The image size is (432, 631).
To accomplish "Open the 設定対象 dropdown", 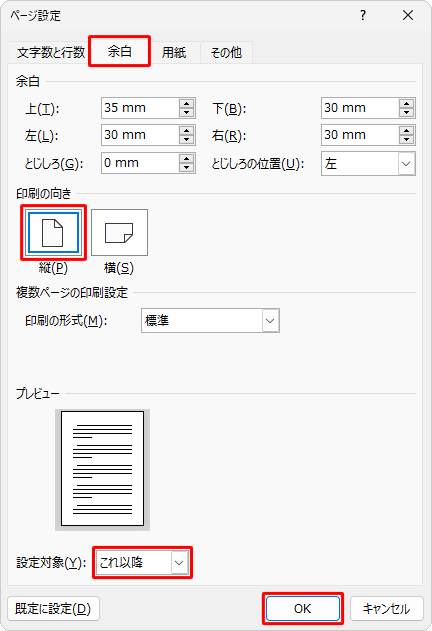I will (142, 562).
